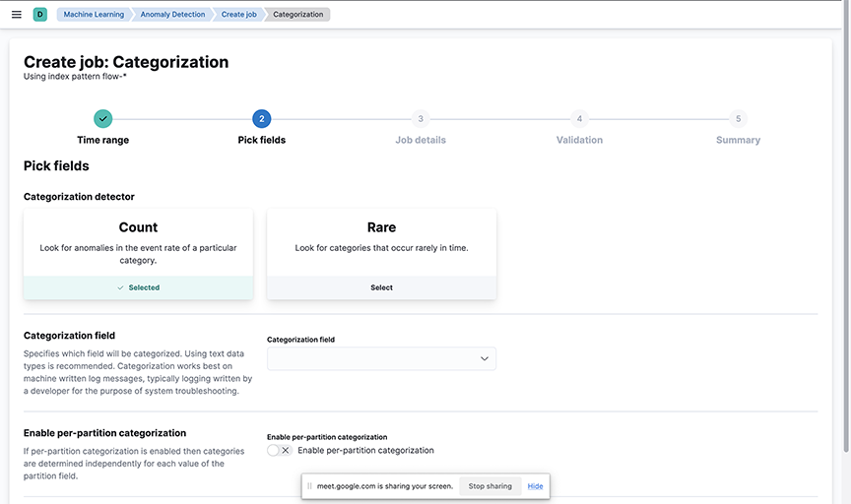
Task: Go to Machine Learning breadcrumb
Action: click(94, 15)
